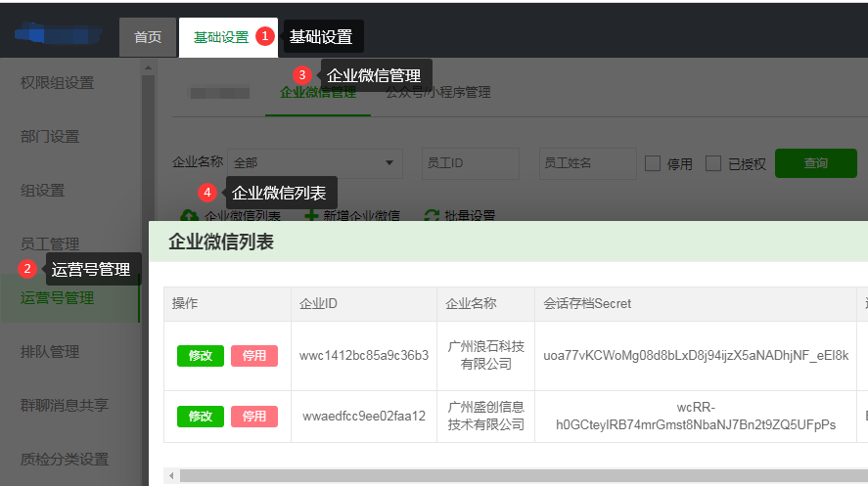868x486 pixels.
Task: Click the 员工姓名 input field
Action: 587,163
